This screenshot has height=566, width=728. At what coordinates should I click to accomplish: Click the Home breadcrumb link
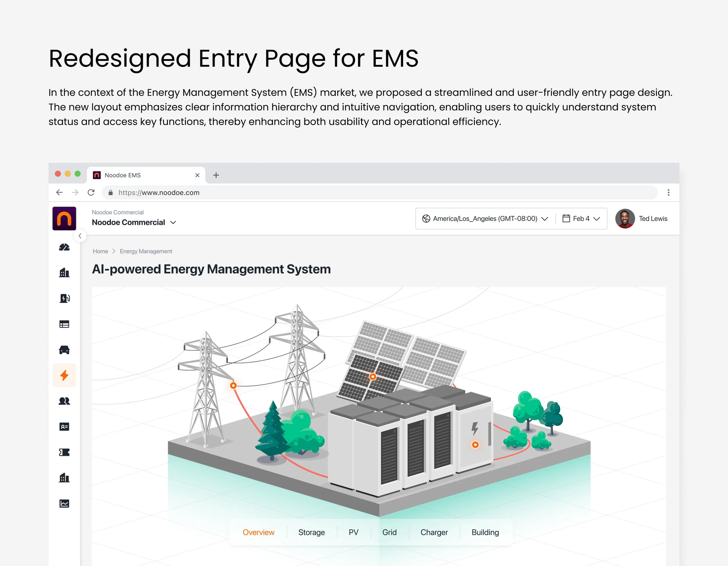click(100, 251)
